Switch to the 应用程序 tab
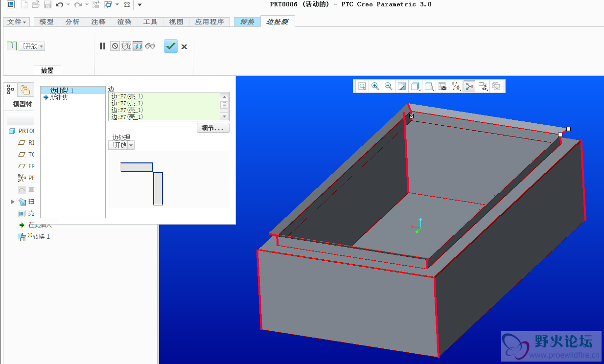Screen dimensions: 604x364 [209, 22]
